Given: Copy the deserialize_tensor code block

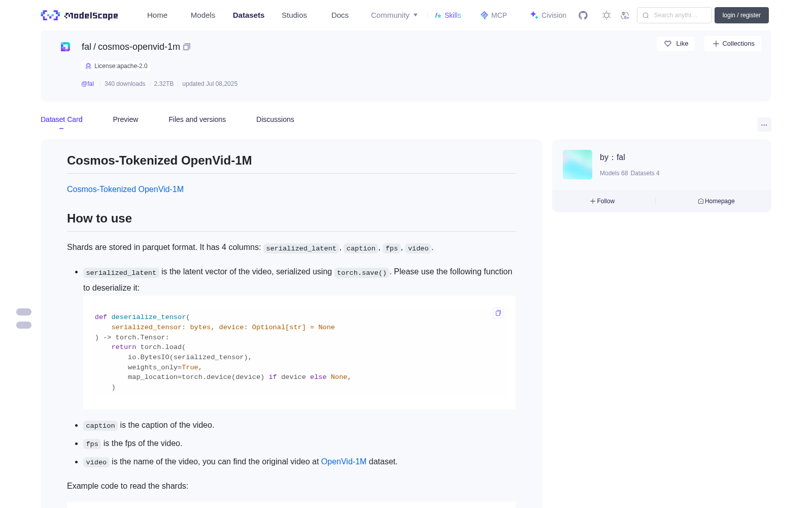Looking at the screenshot, I should (498, 313).
